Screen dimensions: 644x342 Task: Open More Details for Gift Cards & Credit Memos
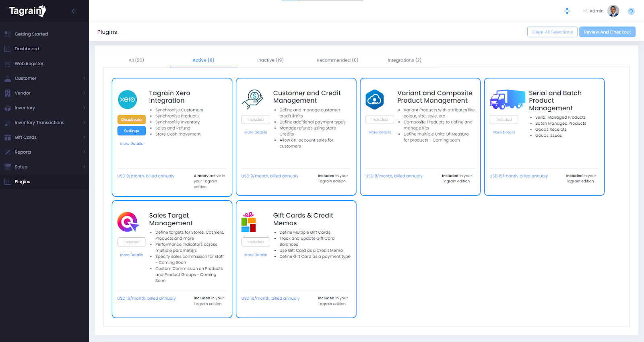256,255
